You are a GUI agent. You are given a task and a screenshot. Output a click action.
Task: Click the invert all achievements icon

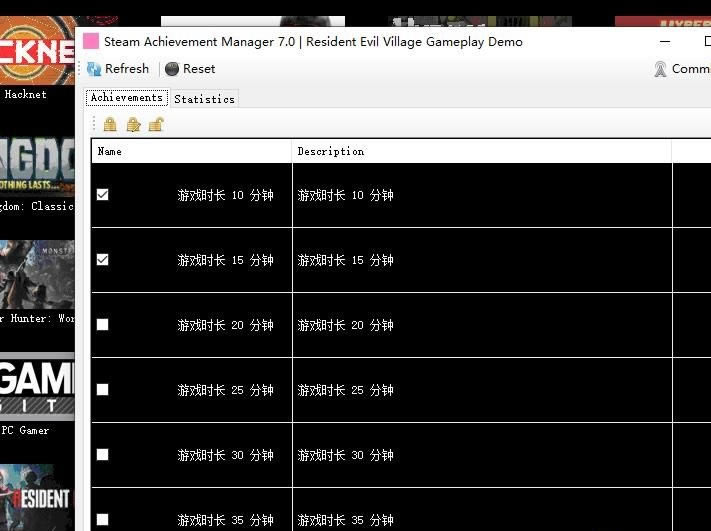[133, 124]
